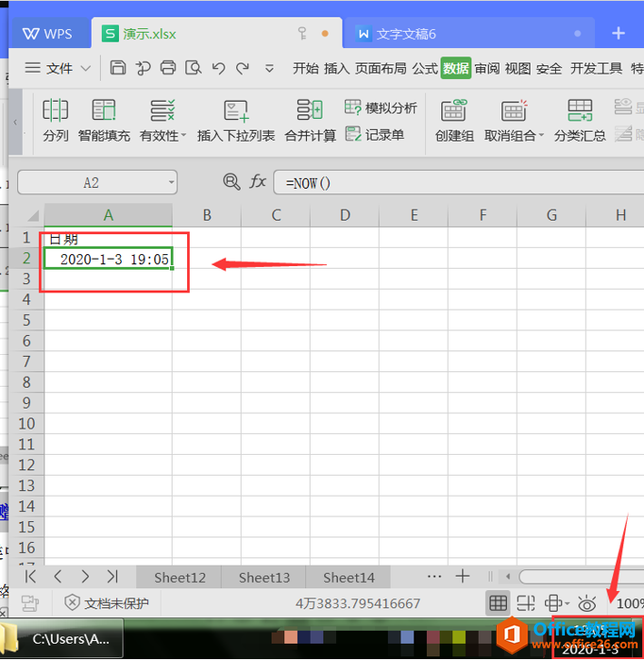Toggle eye protection mode icon
Screen dimensions: 644x660
tap(587, 603)
